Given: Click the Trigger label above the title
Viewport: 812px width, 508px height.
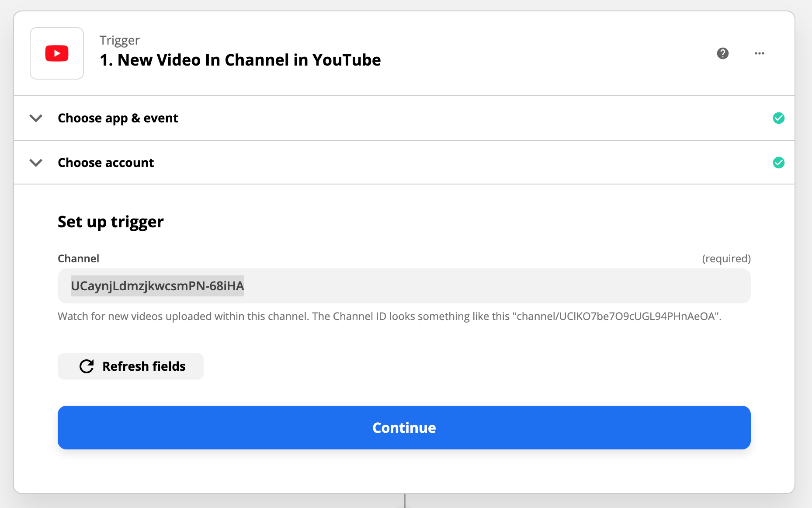Looking at the screenshot, I should 120,40.
